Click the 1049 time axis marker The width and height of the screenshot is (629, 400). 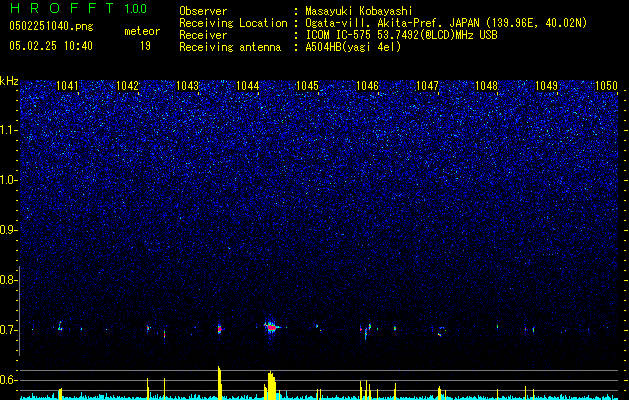[547, 85]
